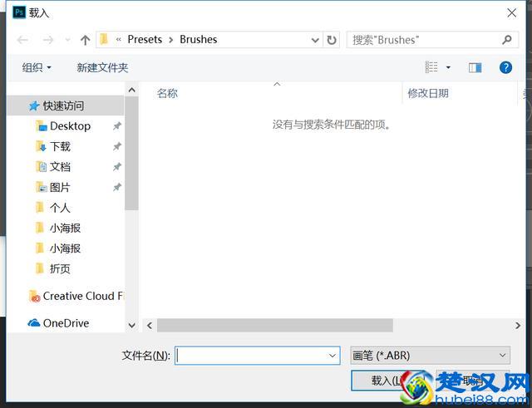Open 折页 folder in sidebar
This screenshot has height=408, width=532.
(60, 268)
